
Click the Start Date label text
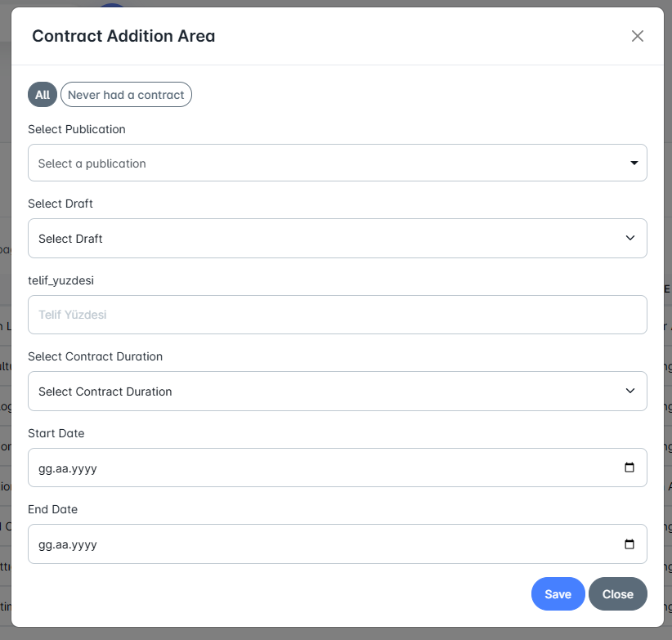56,433
